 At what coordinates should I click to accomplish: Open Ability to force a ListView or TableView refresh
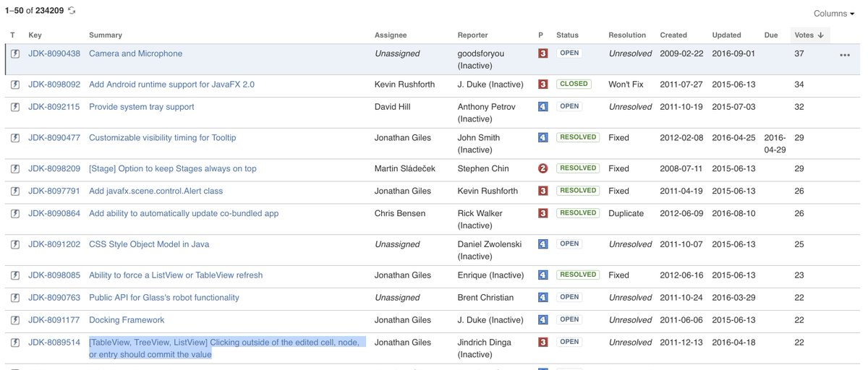[x=176, y=275]
